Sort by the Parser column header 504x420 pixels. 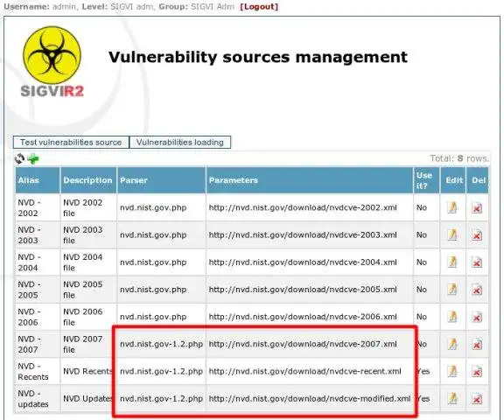coord(161,180)
